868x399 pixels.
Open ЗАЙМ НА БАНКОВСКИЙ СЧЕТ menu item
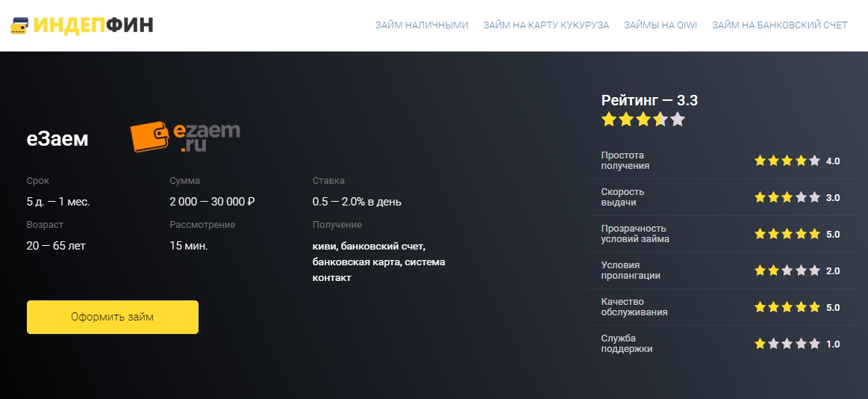pyautogui.click(x=779, y=25)
